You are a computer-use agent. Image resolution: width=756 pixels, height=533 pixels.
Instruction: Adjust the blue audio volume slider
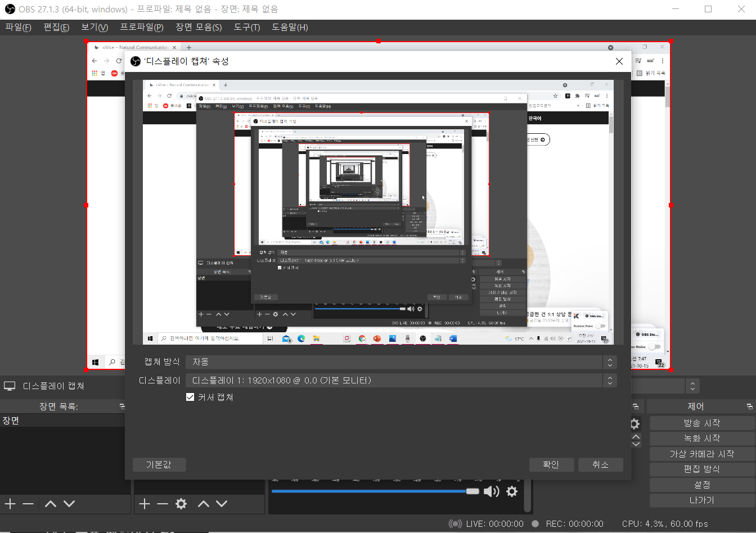[375, 491]
